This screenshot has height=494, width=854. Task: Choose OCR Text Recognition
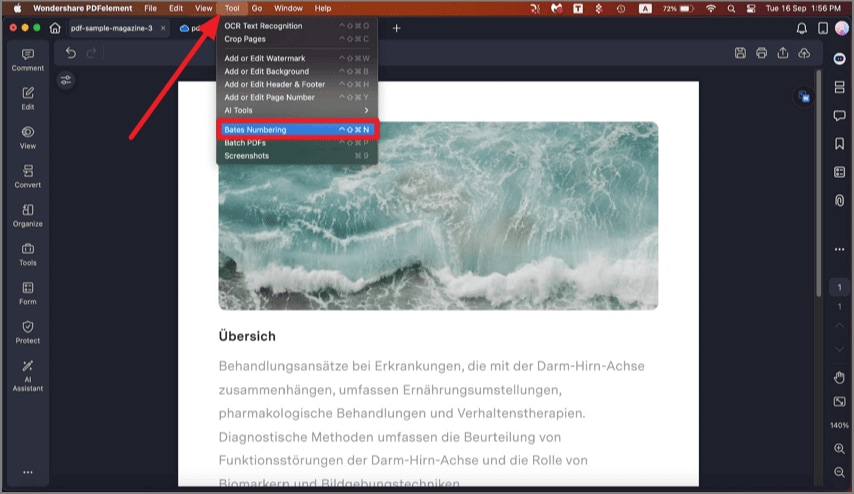point(297,26)
